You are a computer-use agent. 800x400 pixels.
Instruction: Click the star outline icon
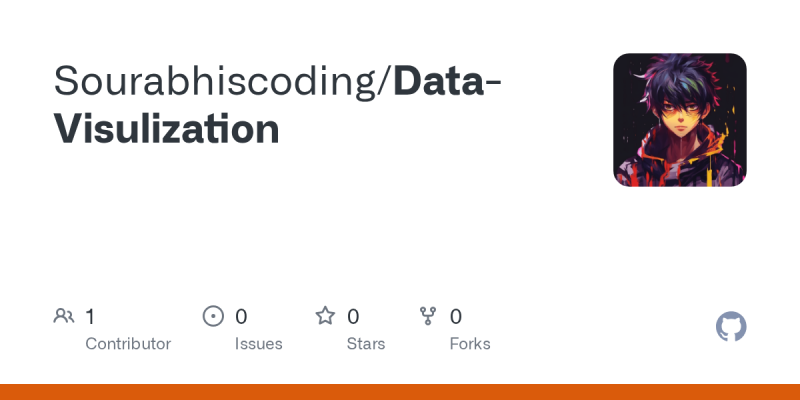[325, 316]
